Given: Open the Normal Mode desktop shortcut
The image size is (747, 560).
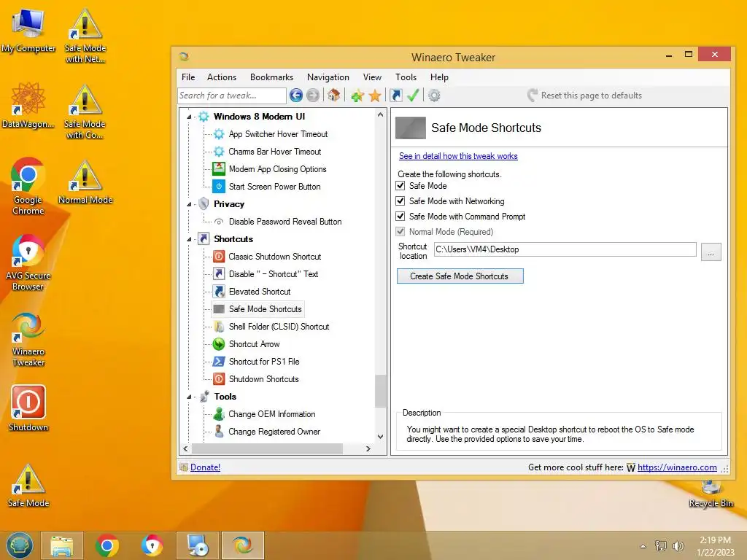Looking at the screenshot, I should click(86, 183).
